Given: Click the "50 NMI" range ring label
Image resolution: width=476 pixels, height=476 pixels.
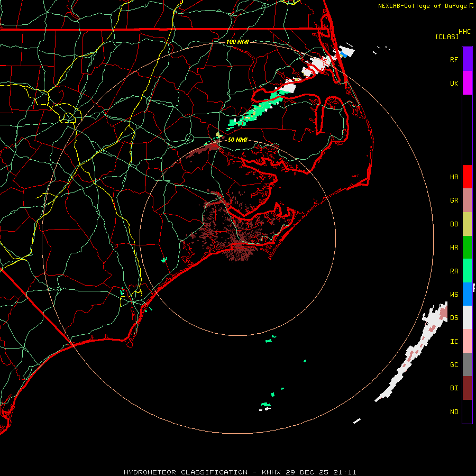Looking at the screenshot, I should (237, 140).
